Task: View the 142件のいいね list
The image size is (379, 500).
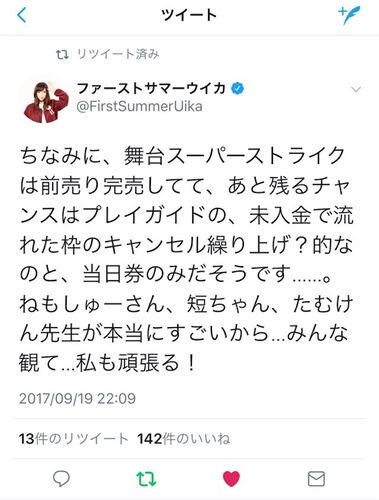Action: click(x=184, y=439)
